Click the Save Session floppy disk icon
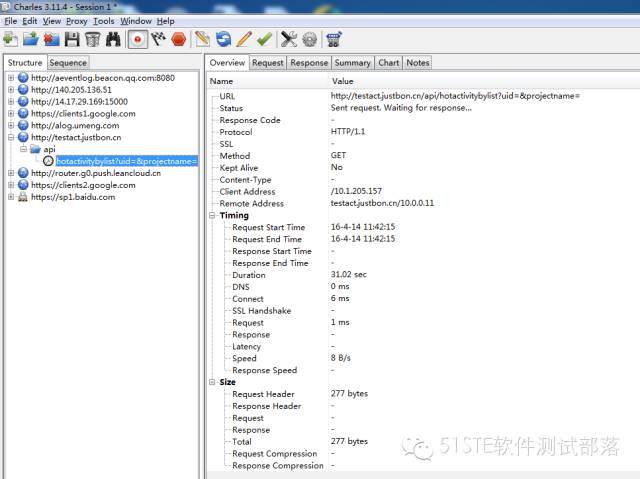Image resolution: width=640 pixels, height=479 pixels. [x=72, y=40]
